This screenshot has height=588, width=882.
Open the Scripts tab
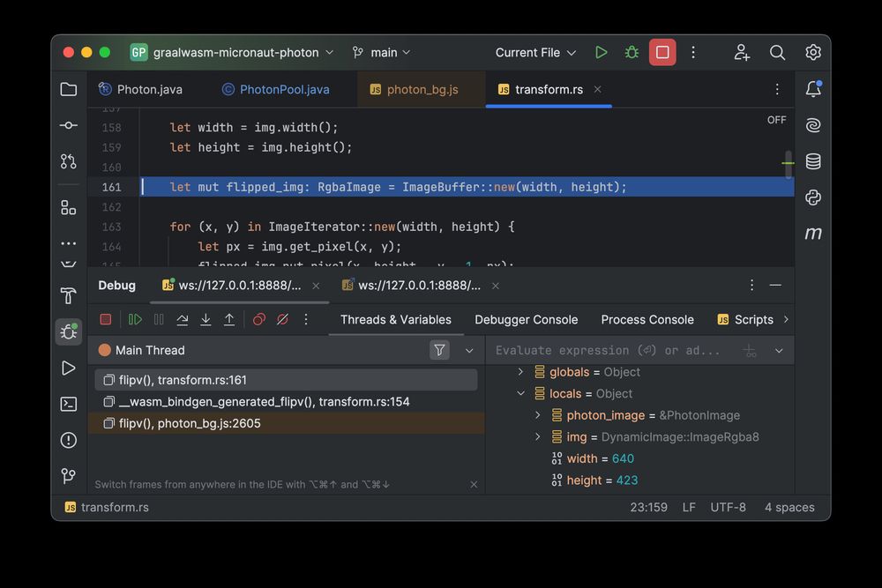pyautogui.click(x=745, y=319)
